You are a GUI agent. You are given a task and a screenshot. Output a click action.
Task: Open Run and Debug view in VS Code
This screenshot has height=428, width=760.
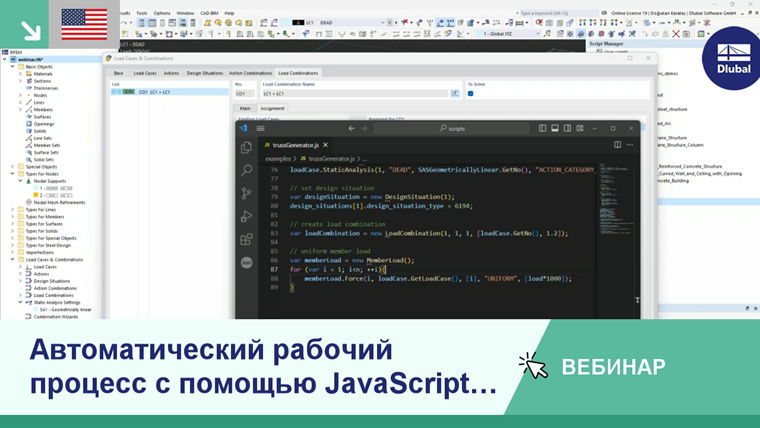246,216
